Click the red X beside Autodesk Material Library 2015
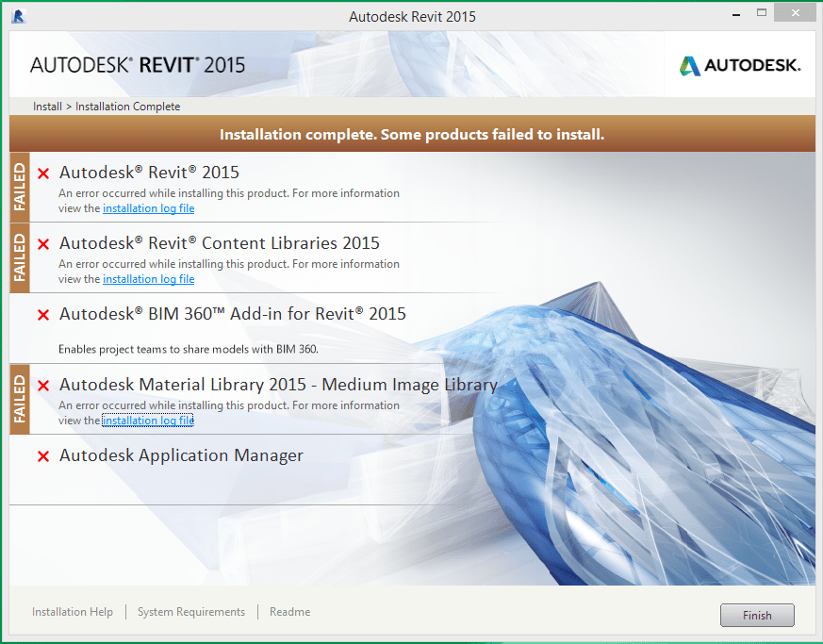The width and height of the screenshot is (823, 644). [43, 386]
